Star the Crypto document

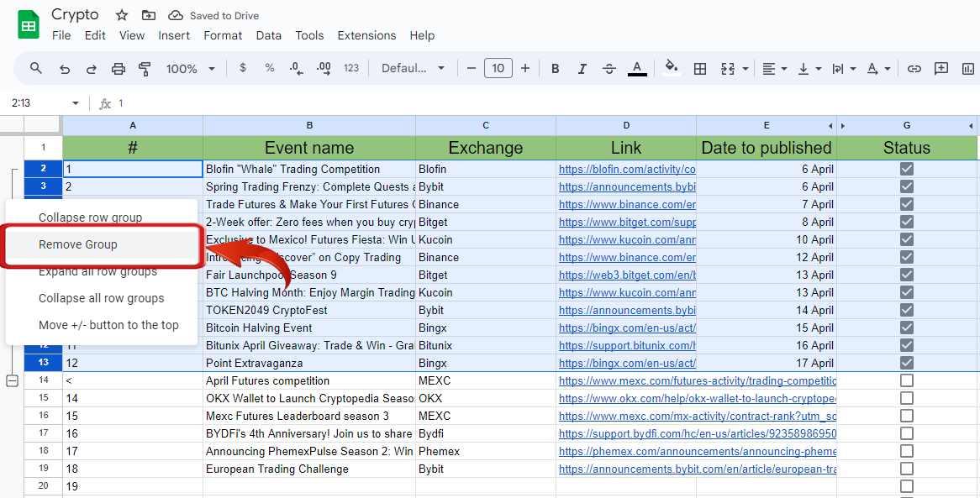(122, 16)
